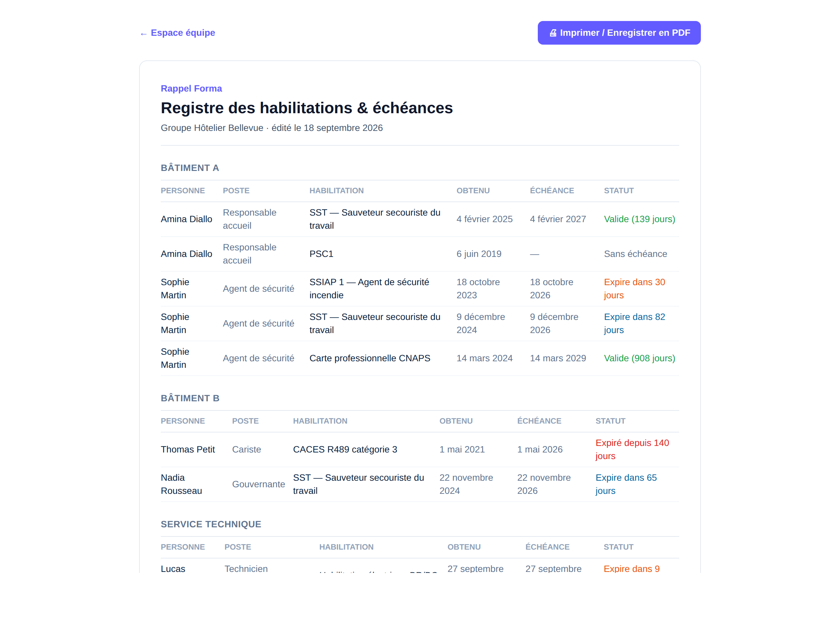Click the 1 mai 2021 obtained date
The image size is (840, 630).
[x=462, y=450]
